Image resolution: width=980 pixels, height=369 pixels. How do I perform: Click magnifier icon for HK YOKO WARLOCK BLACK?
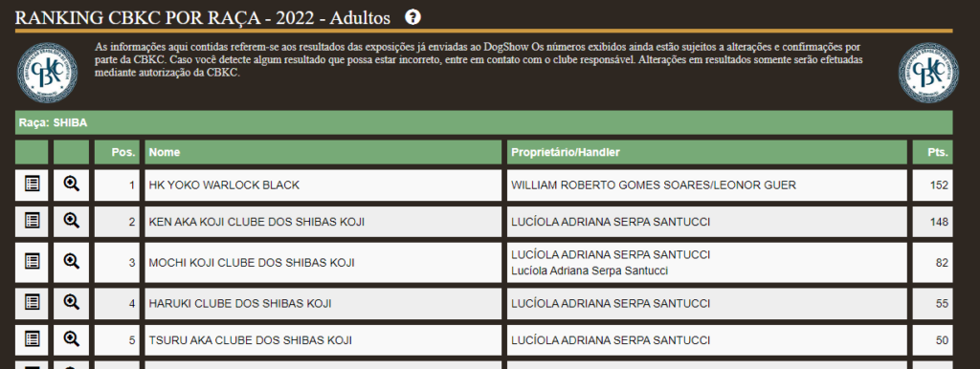pyautogui.click(x=72, y=184)
